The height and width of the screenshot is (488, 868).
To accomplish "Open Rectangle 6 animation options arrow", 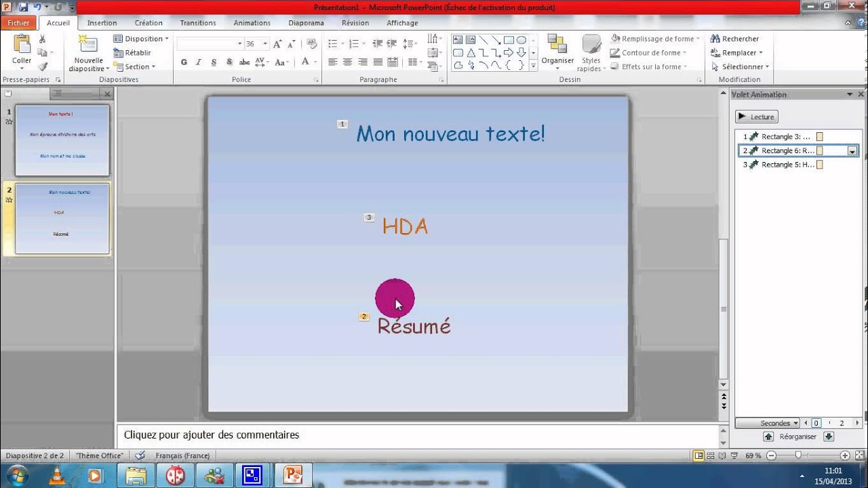I will click(852, 151).
